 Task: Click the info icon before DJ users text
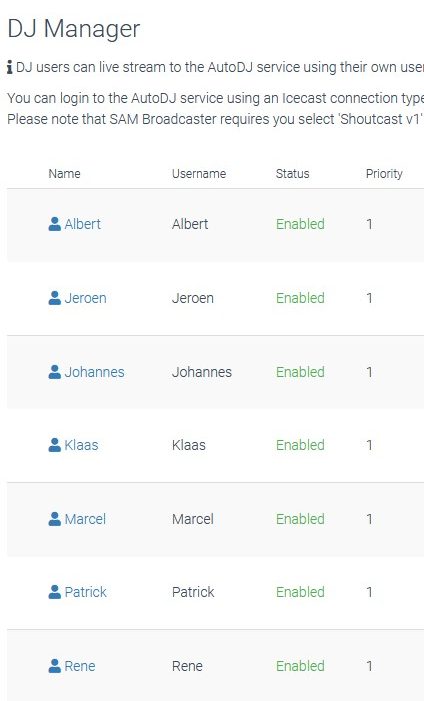tap(10, 68)
